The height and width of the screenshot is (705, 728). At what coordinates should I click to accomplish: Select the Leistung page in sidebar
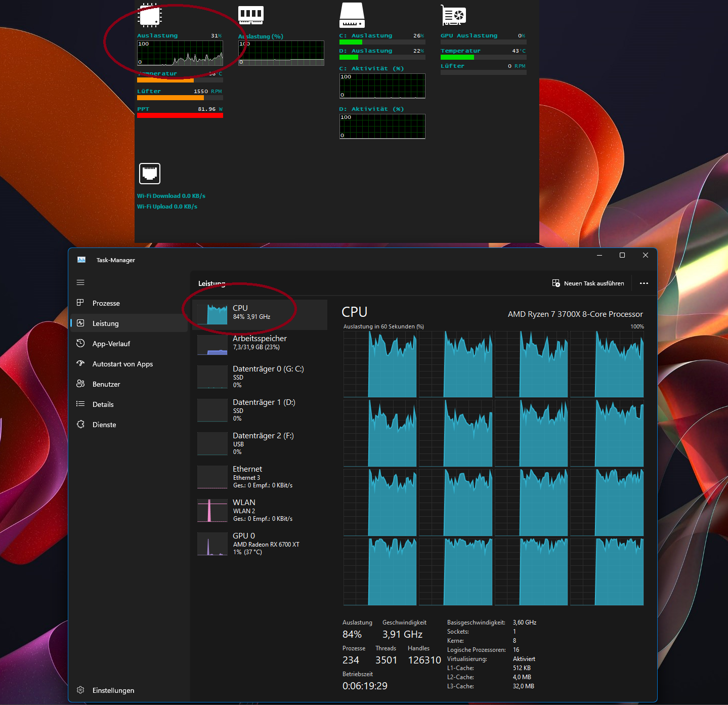point(129,323)
